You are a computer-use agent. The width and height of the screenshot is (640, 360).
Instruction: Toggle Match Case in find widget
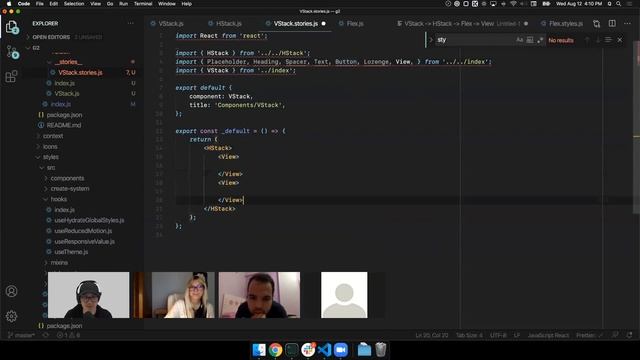point(519,40)
